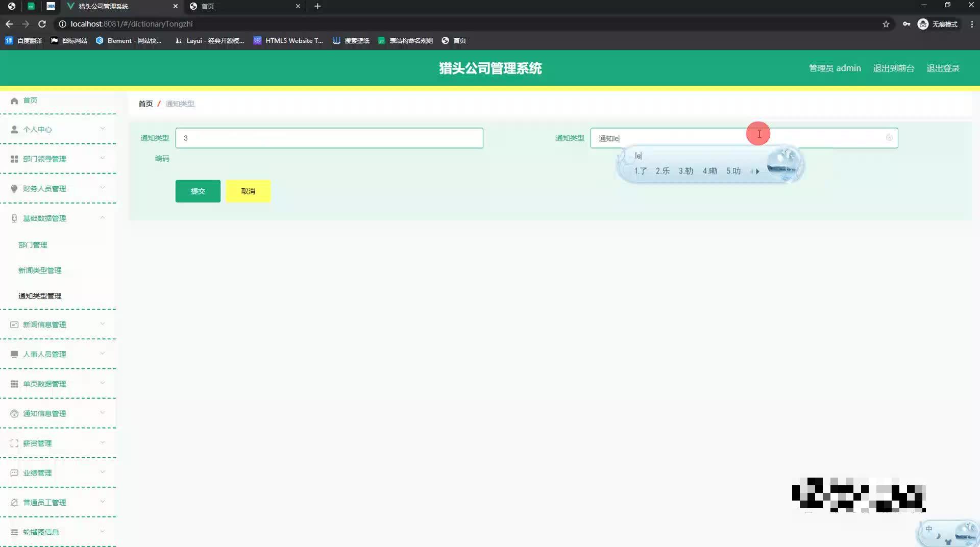The height and width of the screenshot is (547, 980).
Task: Click the home icon beside 首页
Action: [x=14, y=101]
